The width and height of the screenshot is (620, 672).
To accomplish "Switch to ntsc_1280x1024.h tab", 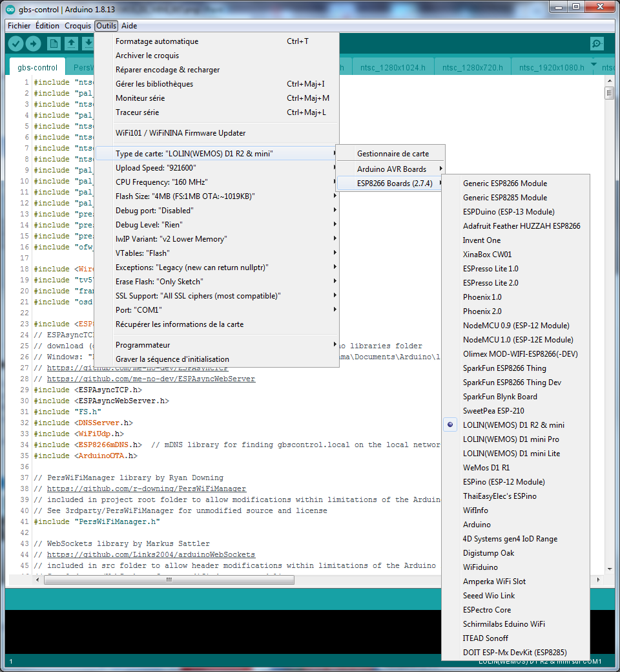I will click(393, 67).
